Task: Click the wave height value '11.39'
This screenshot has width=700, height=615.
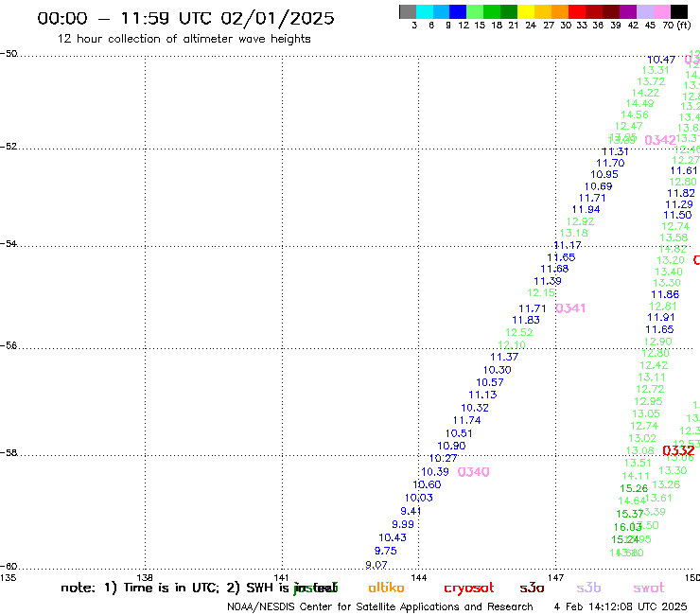Action: (x=548, y=281)
